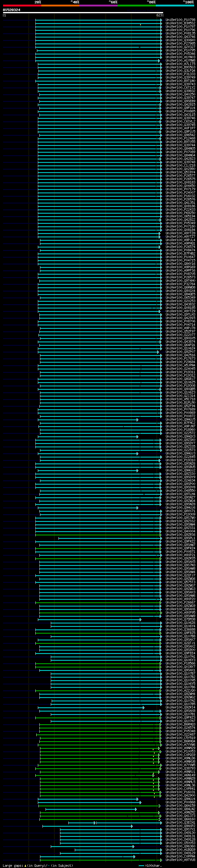Select the UniRef100_P05349 label
The width and height of the screenshot is (197, 868).
tap(180, 223)
